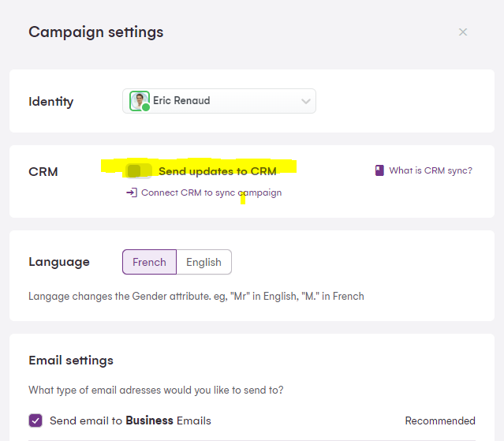
Task: Click the Email settings section heading
Action: [71, 361]
